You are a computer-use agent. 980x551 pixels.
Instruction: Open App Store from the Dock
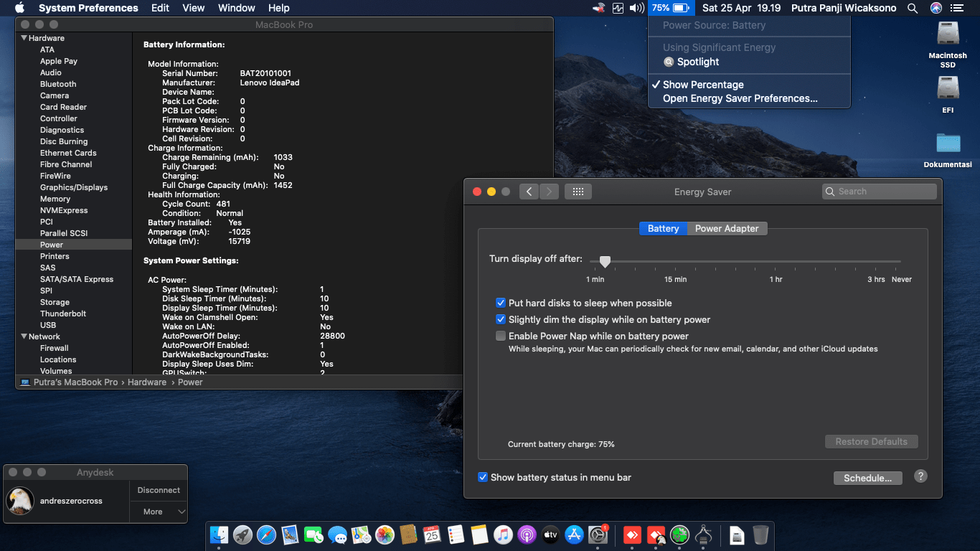pyautogui.click(x=574, y=534)
